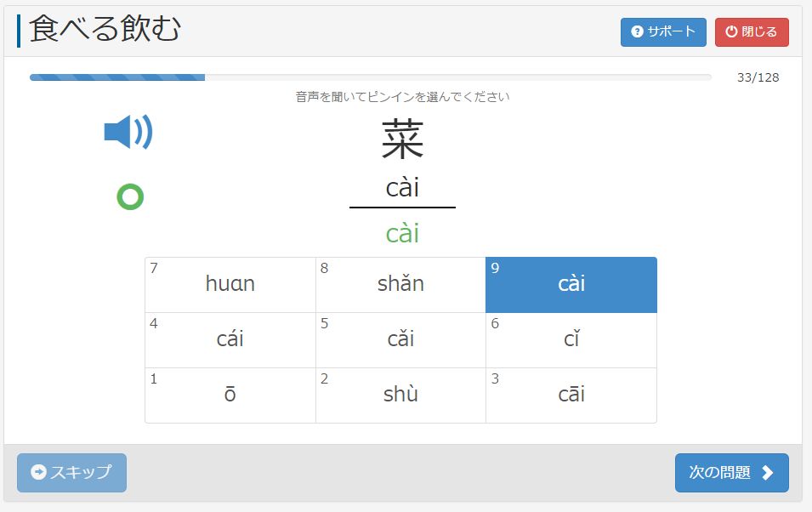This screenshot has height=512, width=812.
Task: Click the pinyin answer field above the line
Action: (402, 188)
